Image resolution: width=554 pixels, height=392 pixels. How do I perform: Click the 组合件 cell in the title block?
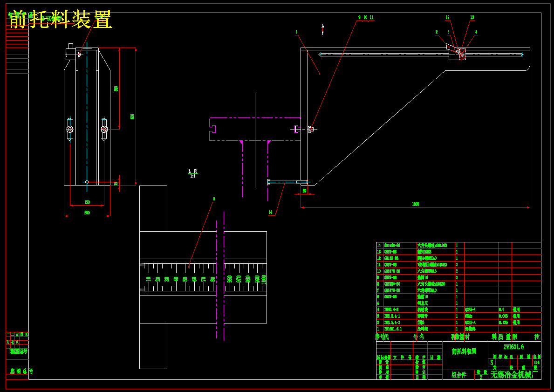click(x=459, y=375)
